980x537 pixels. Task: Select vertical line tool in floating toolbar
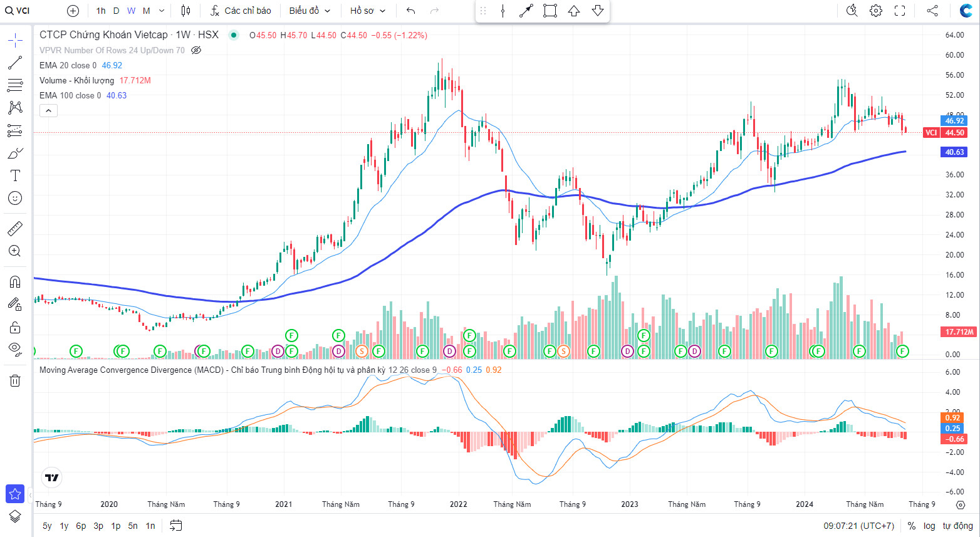(503, 11)
